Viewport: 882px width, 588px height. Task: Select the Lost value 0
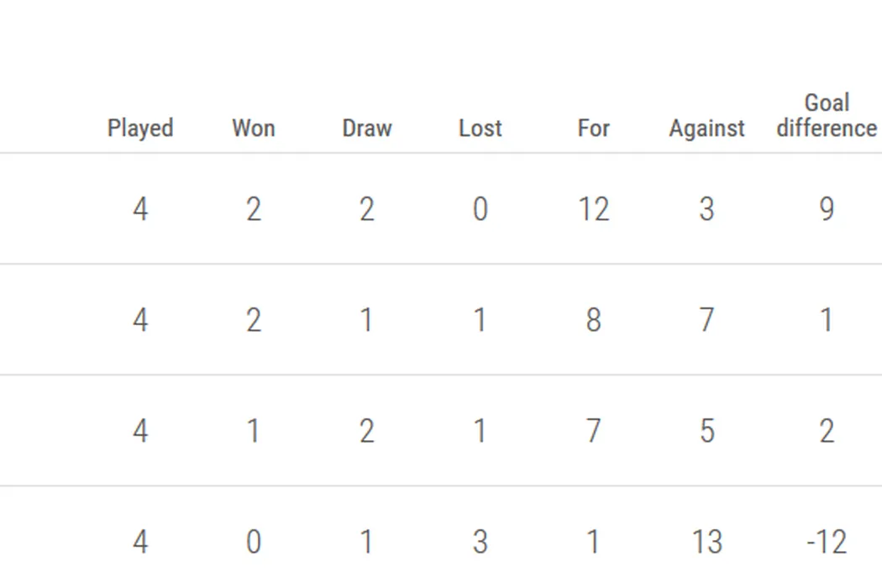point(480,209)
